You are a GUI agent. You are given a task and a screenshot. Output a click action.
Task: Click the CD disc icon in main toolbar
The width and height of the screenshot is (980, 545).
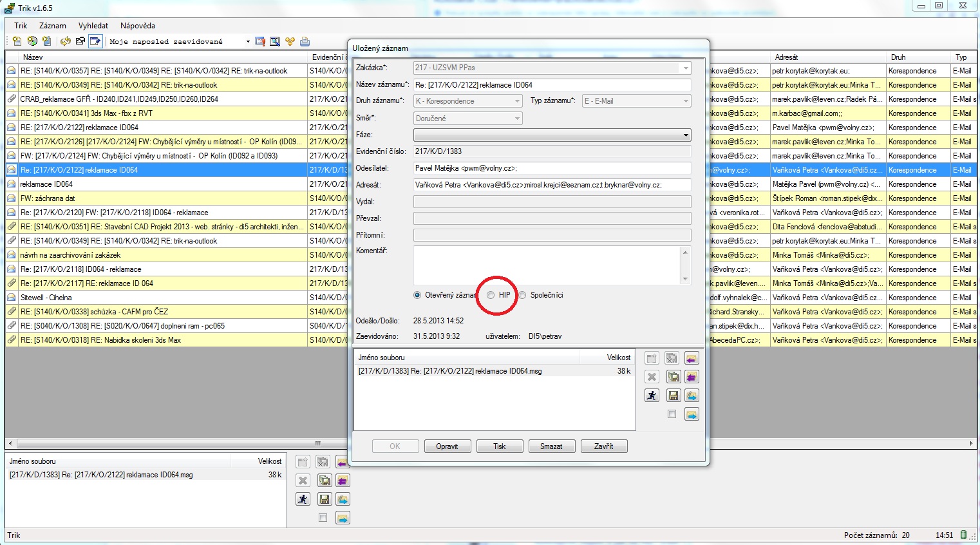pos(32,41)
